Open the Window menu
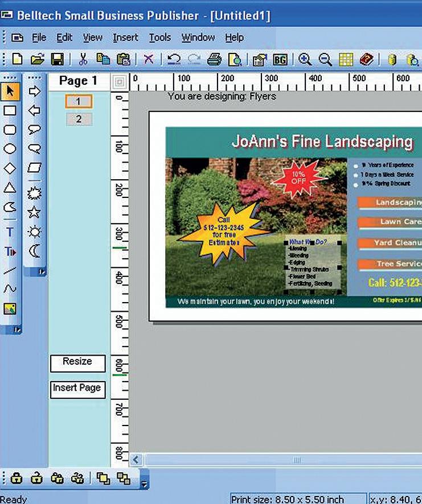Screen dimensions: 422x504 pos(198,38)
